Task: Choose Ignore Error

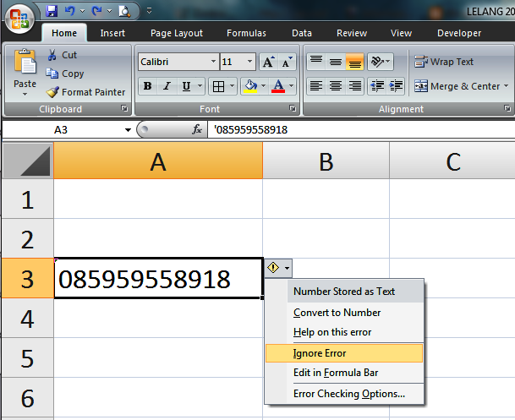Action: click(344, 353)
